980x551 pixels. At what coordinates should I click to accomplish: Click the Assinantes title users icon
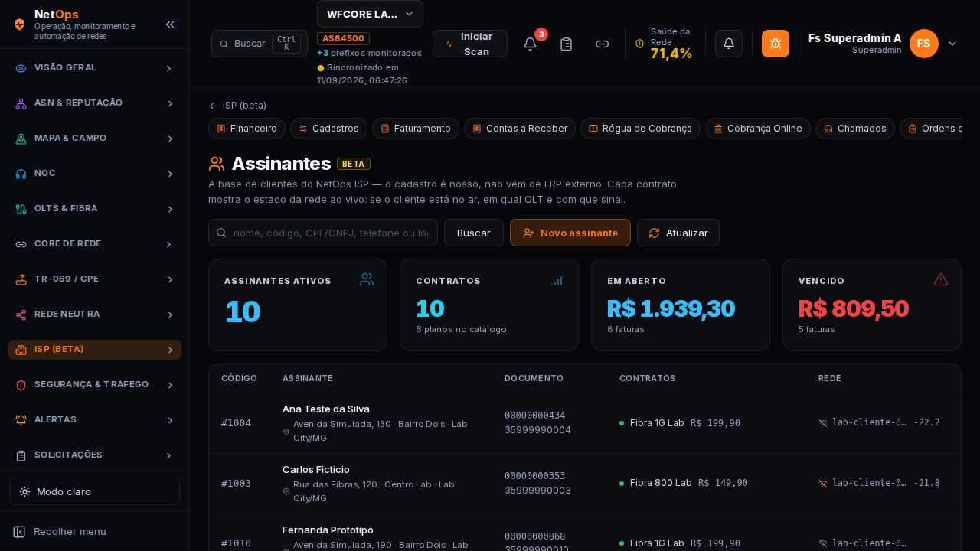(x=217, y=164)
